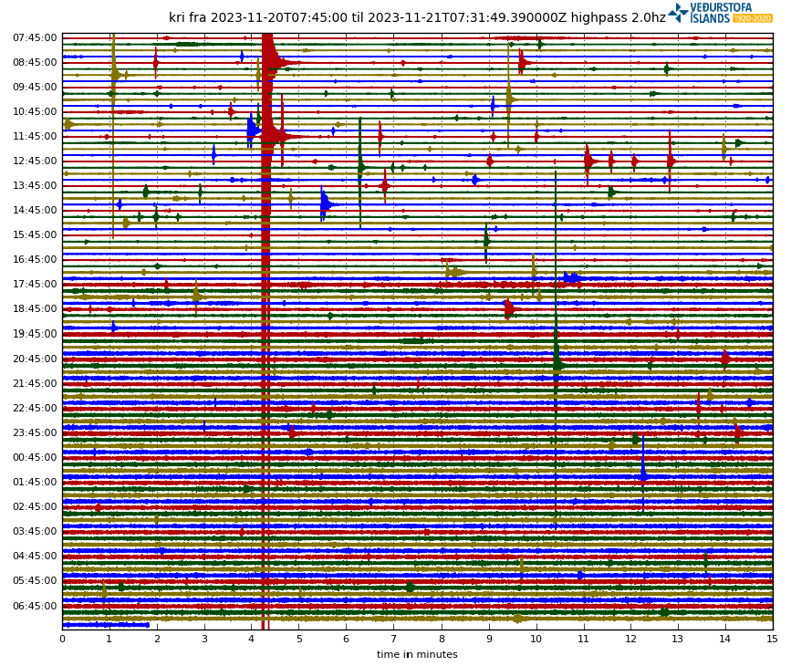Click the 21:45:00 time label
The image size is (812, 666).
tap(36, 383)
